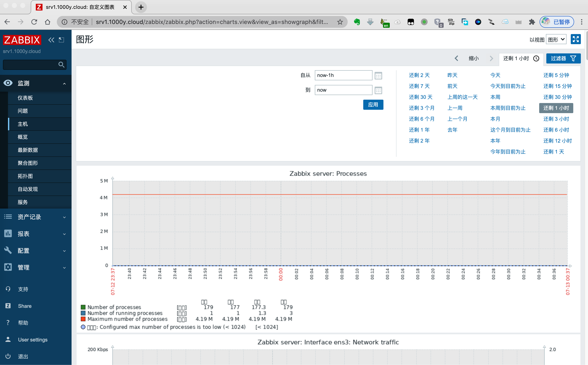The width and height of the screenshot is (588, 365).
Task: Click the search magnifier in the sidebar
Action: tap(61, 65)
